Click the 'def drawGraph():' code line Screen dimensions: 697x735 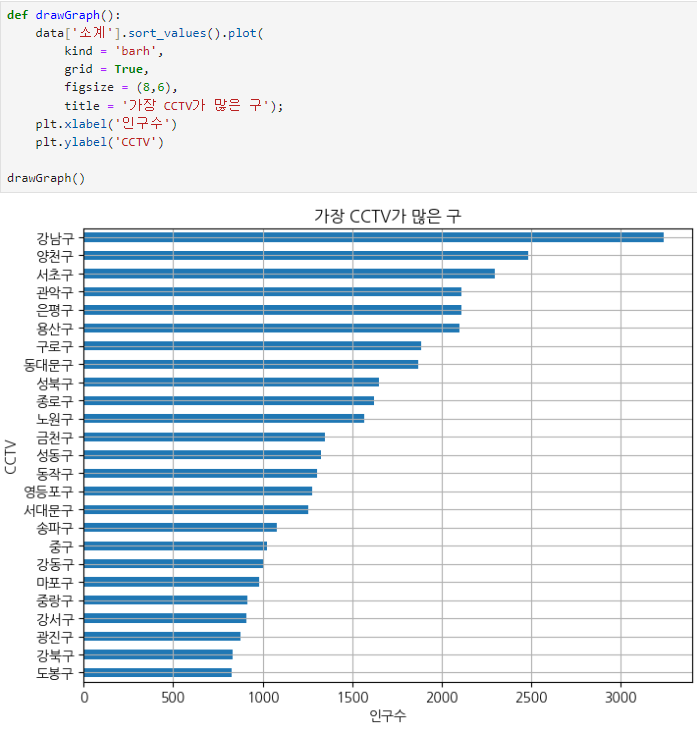[64, 15]
